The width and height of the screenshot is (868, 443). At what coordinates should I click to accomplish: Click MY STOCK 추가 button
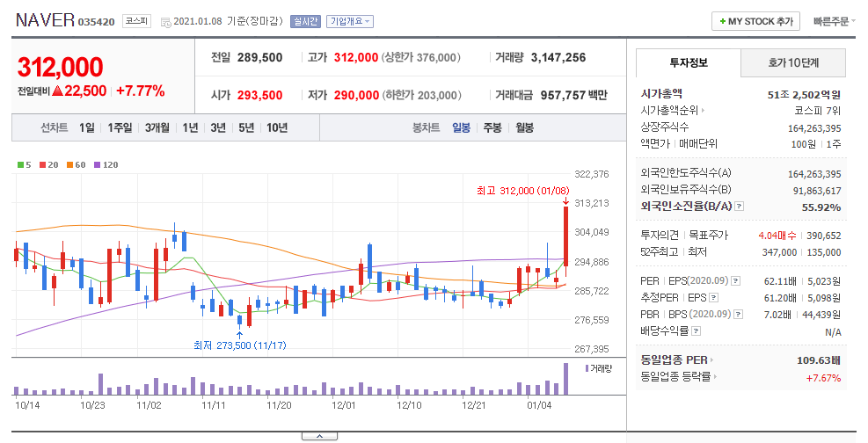[x=755, y=22]
